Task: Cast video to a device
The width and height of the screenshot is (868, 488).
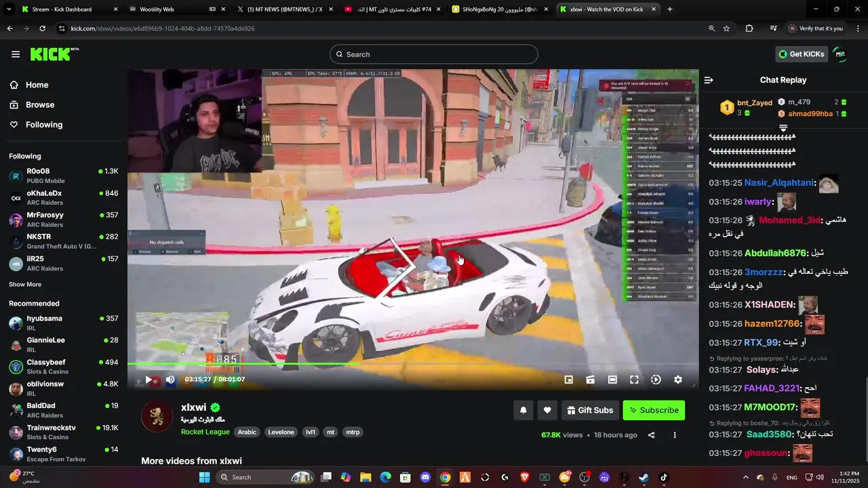Action: [591, 380]
